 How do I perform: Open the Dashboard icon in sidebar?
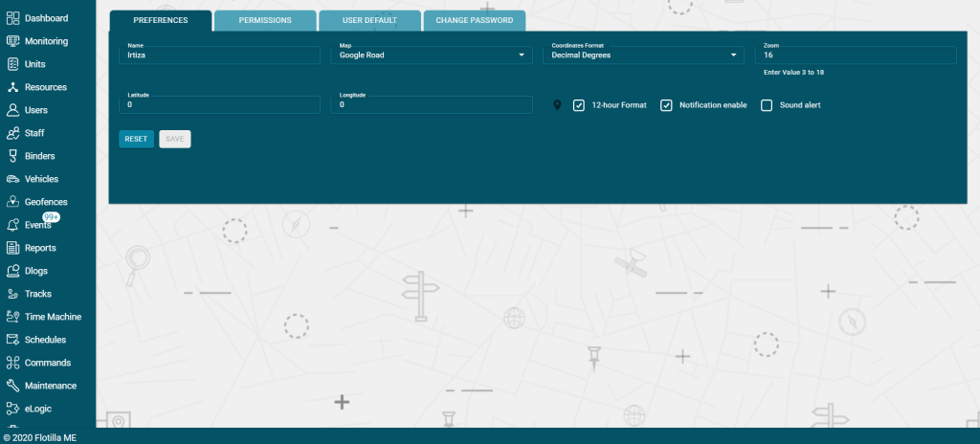(x=12, y=18)
